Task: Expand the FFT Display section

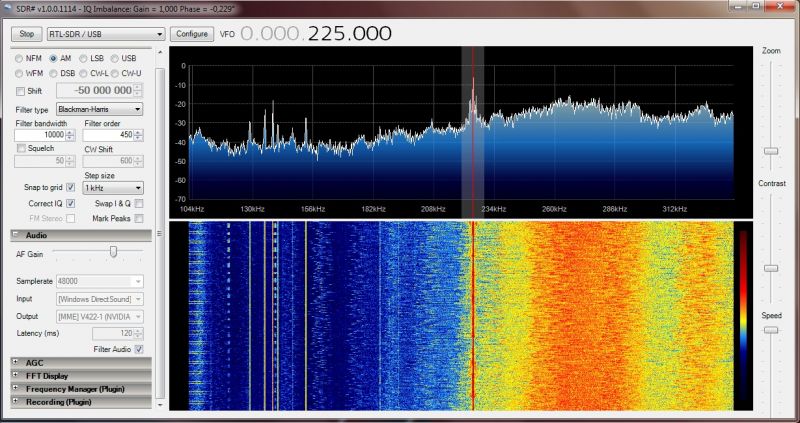Action: [81, 376]
